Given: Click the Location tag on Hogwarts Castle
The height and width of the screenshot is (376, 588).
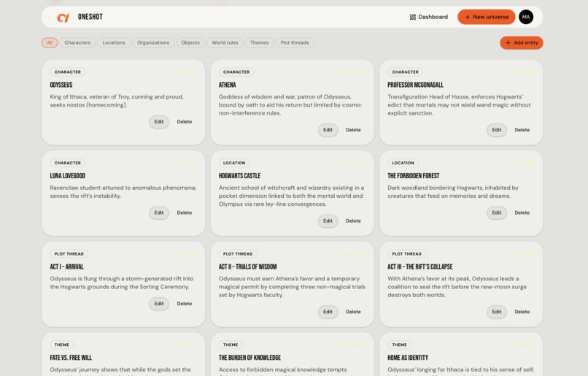Looking at the screenshot, I should (x=234, y=163).
